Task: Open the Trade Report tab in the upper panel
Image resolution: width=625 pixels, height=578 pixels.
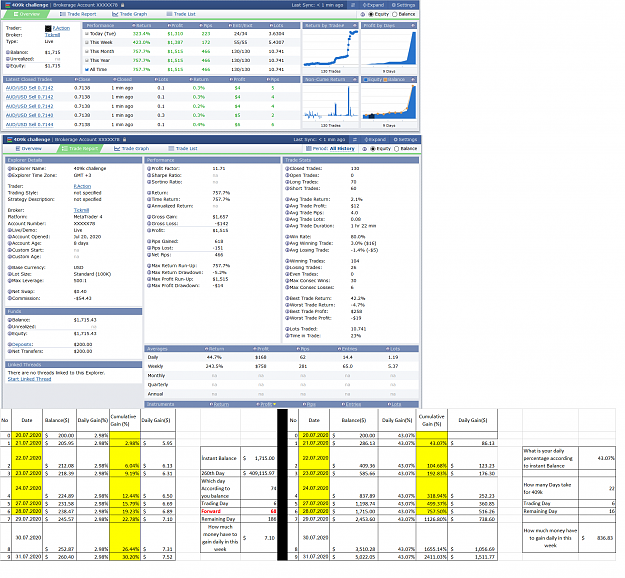Action: (78, 14)
